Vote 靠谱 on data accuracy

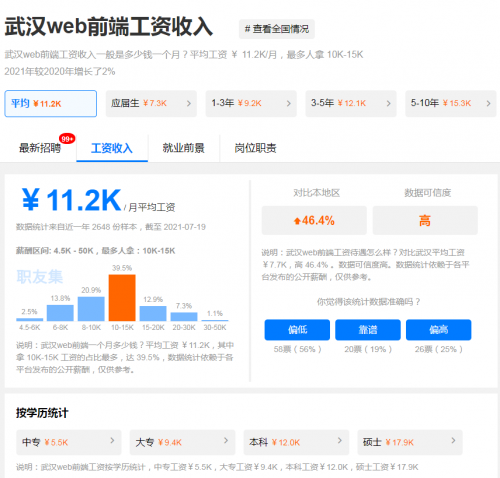point(368,330)
